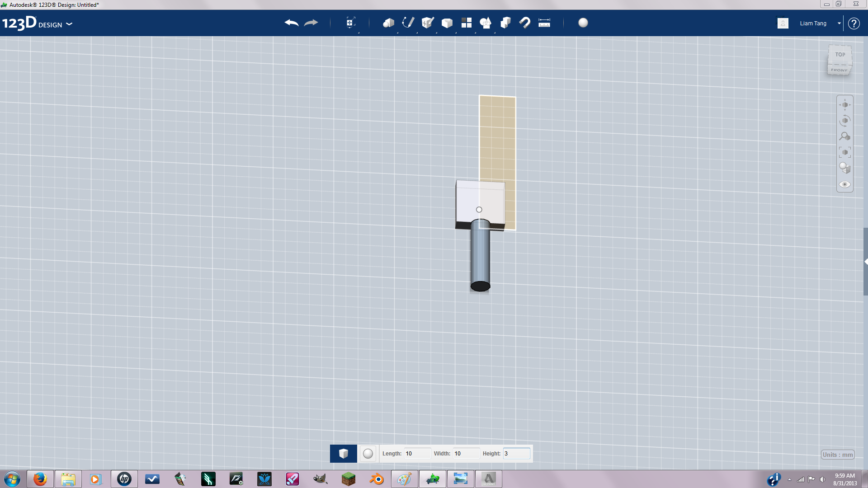
Task: Select the Measure ruler tool
Action: click(544, 23)
